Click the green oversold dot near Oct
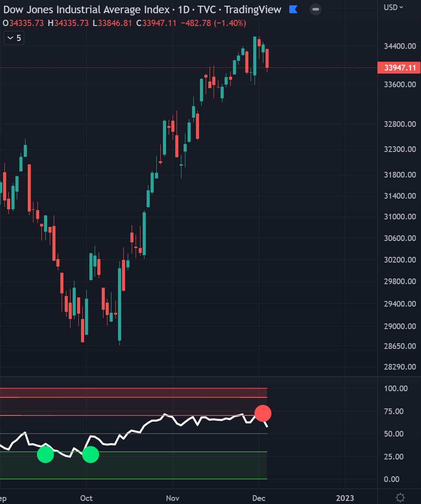Viewport: 421px width, 504px height. (91, 455)
